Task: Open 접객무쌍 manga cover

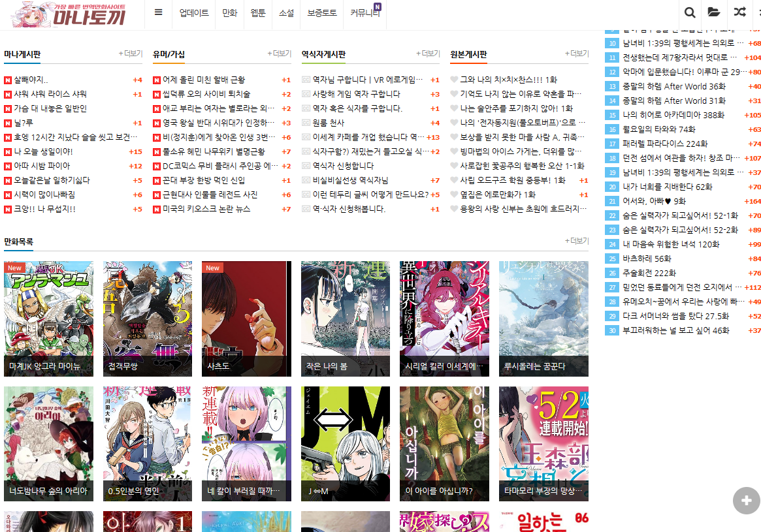Action: (148, 319)
